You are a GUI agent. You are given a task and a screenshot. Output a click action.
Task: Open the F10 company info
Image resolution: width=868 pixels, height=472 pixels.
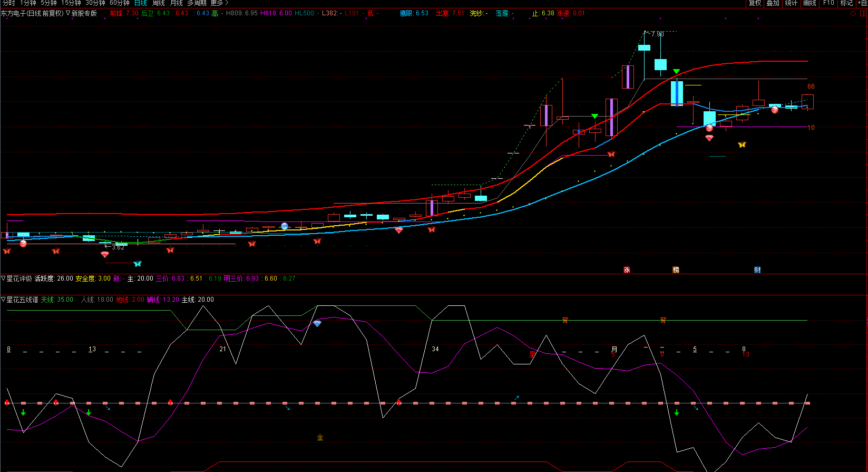click(x=828, y=3)
